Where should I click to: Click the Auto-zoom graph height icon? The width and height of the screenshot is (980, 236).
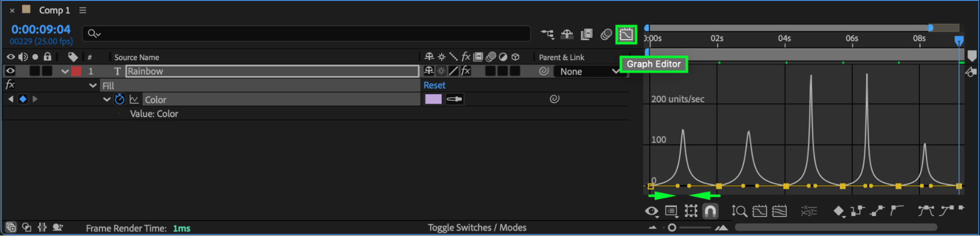[739, 211]
